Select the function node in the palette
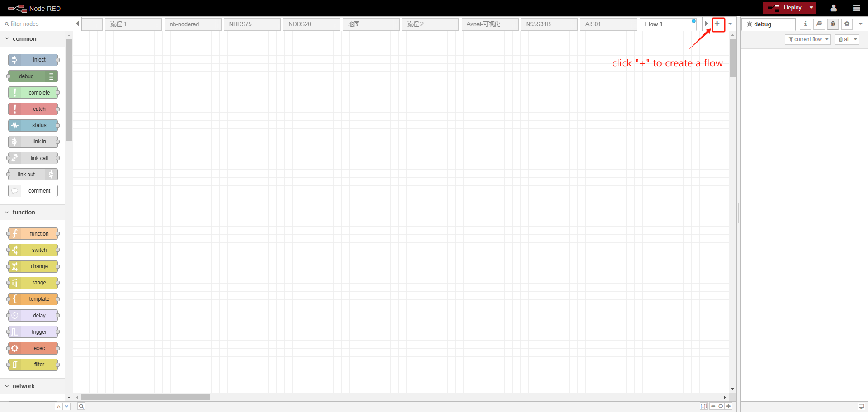 [x=33, y=234]
